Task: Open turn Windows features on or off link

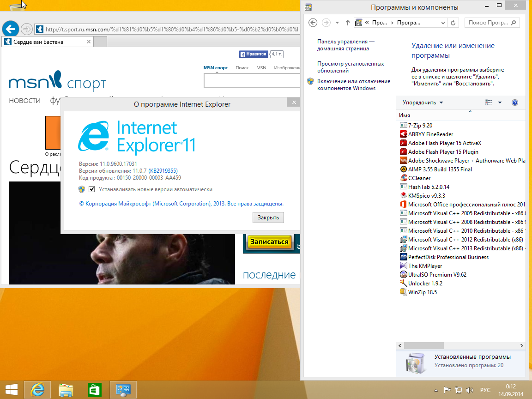Action: click(354, 85)
